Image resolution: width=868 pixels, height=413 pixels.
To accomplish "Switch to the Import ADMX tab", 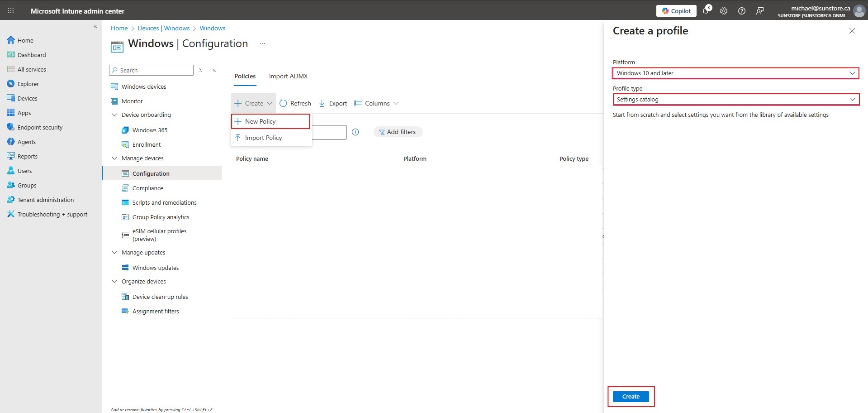I will point(288,76).
